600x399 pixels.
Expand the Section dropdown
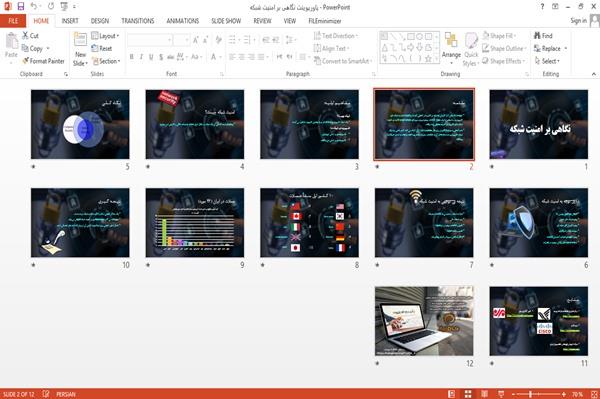click(x=106, y=61)
